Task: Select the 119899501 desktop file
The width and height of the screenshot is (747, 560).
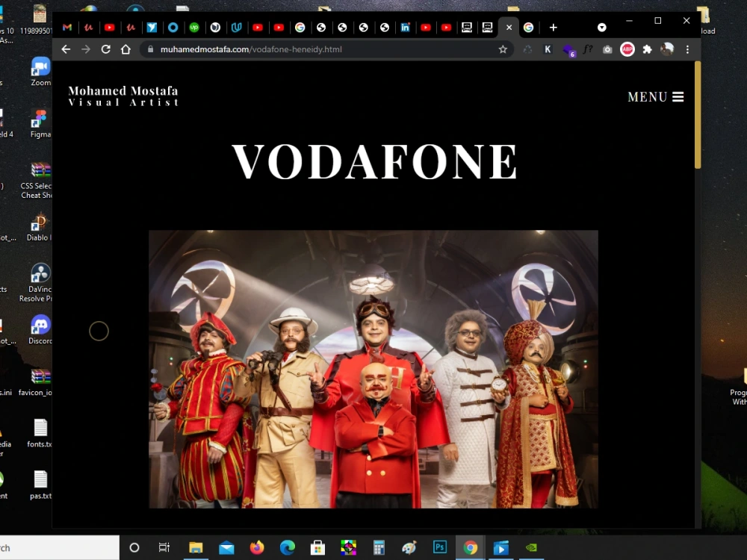Action: pos(36,19)
